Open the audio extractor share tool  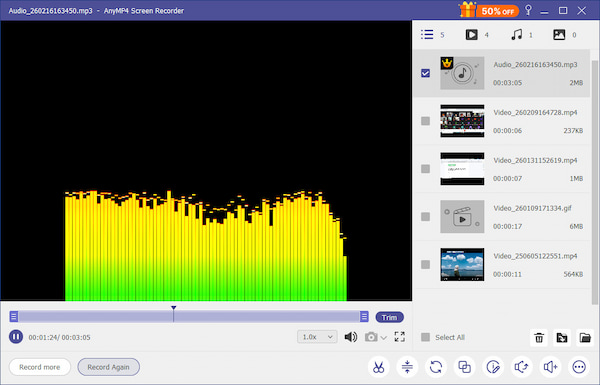tap(522, 367)
